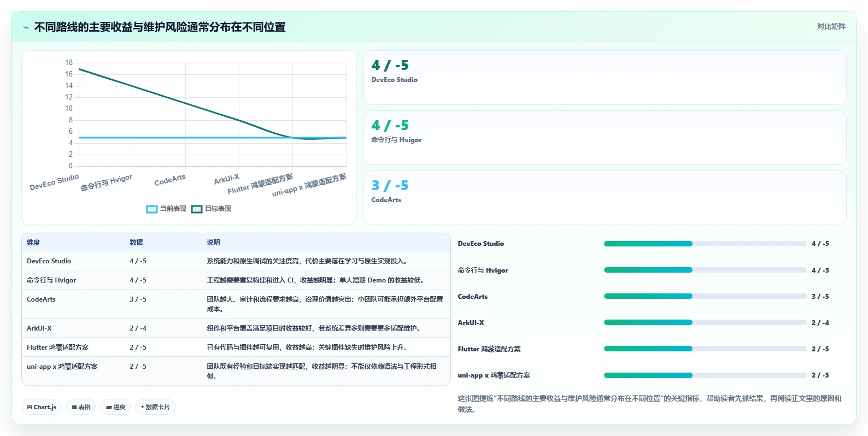Click the CodeArts chart axis label
This screenshot has height=436, width=868.
[x=170, y=180]
